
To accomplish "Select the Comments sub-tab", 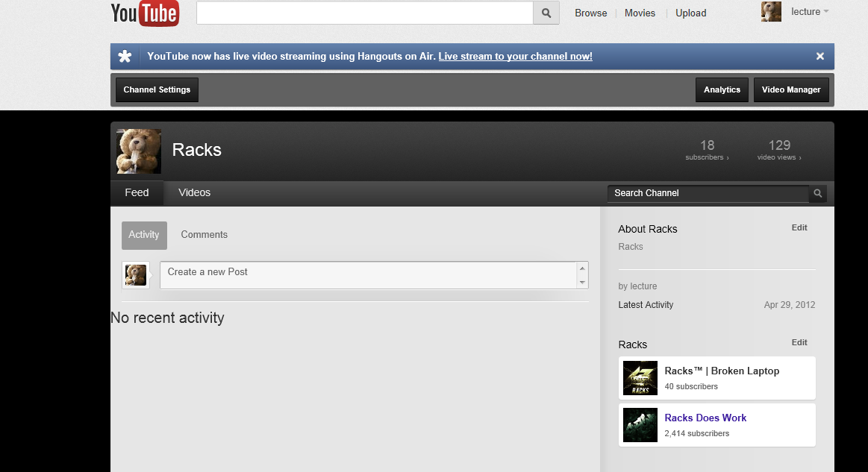I will (204, 235).
